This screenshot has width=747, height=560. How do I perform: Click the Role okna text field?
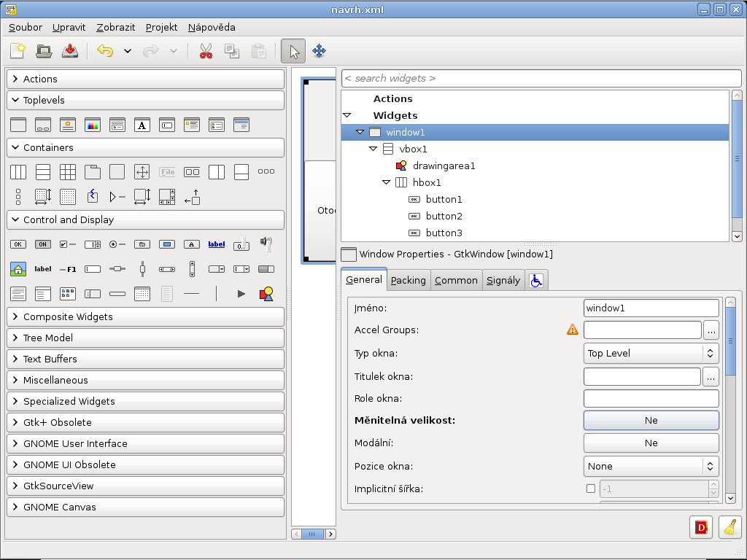[651, 399]
